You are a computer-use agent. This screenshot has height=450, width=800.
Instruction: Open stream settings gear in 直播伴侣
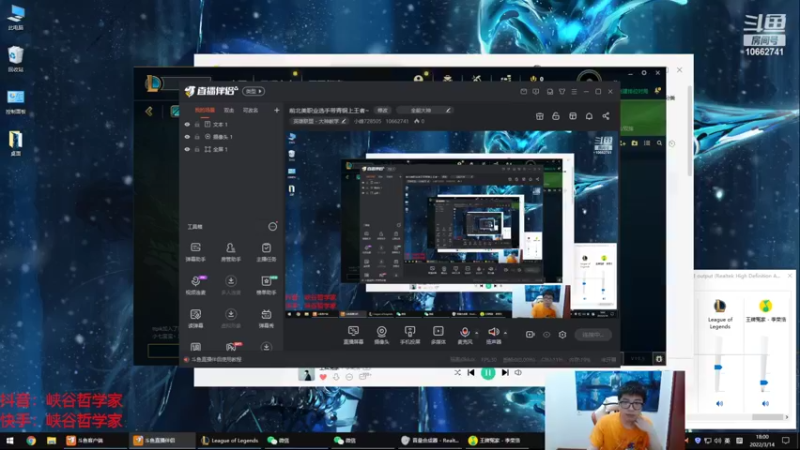click(562, 335)
